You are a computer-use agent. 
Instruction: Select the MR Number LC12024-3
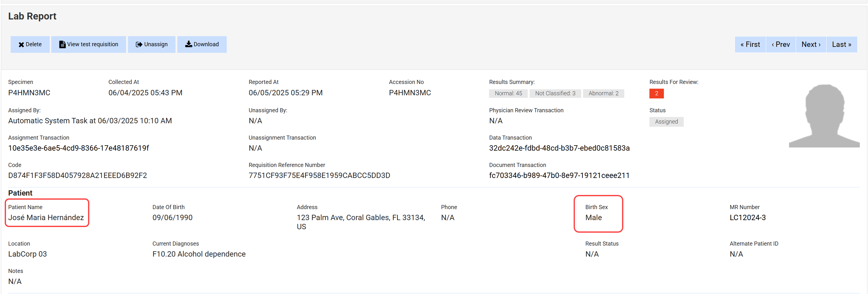pyautogui.click(x=747, y=218)
